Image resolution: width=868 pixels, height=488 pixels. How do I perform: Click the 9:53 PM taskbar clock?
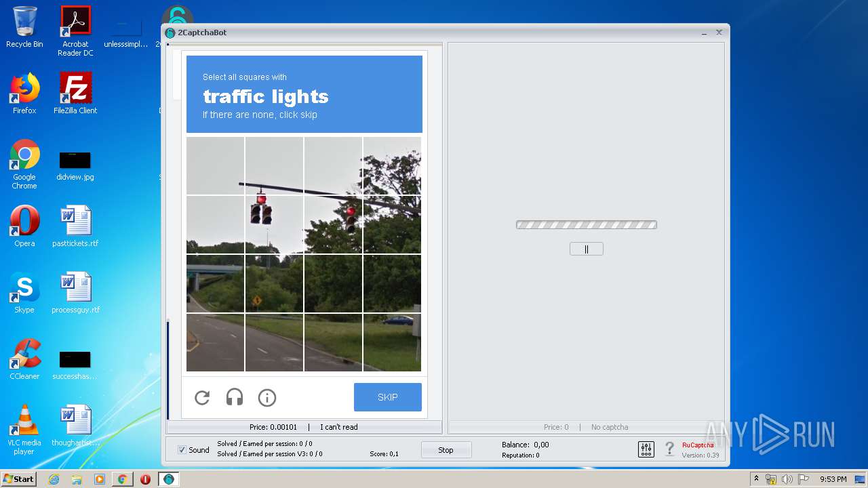point(833,479)
